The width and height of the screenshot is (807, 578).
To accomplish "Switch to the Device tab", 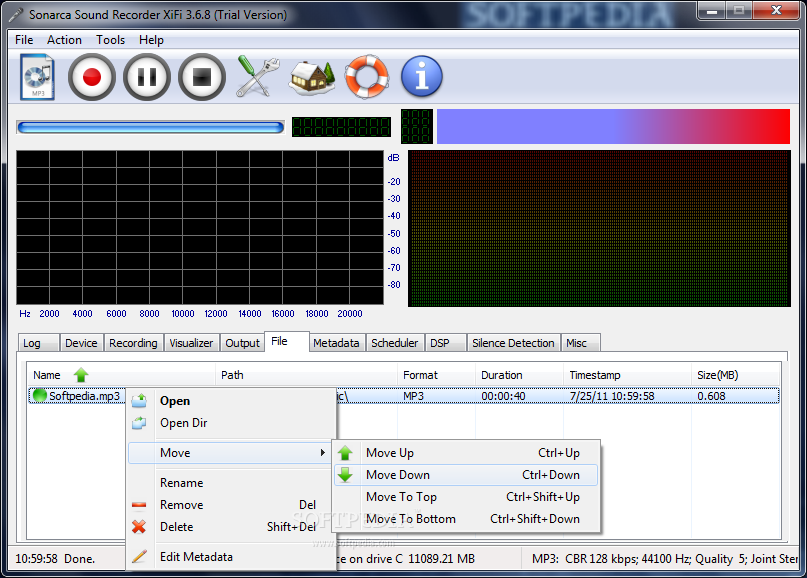I will (x=81, y=343).
